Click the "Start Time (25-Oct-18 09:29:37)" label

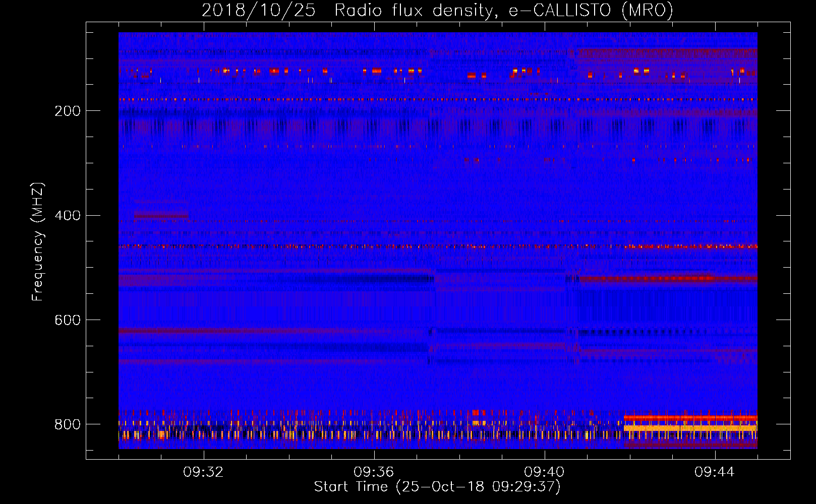pyautogui.click(x=437, y=487)
